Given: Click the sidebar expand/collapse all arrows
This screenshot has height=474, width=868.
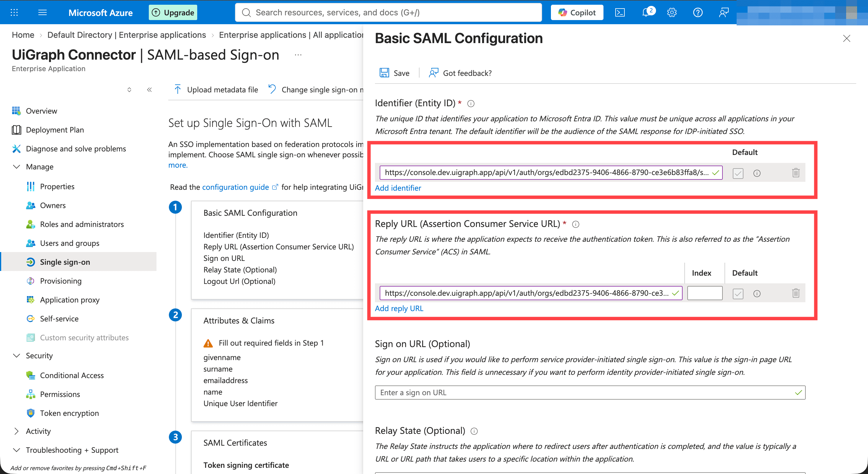Looking at the screenshot, I should (x=129, y=90).
